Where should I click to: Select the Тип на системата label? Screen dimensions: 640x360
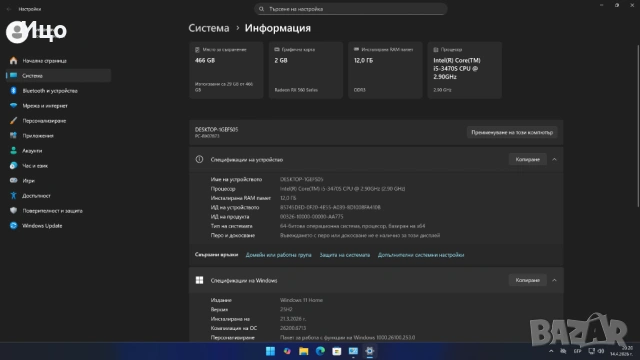[231, 226]
